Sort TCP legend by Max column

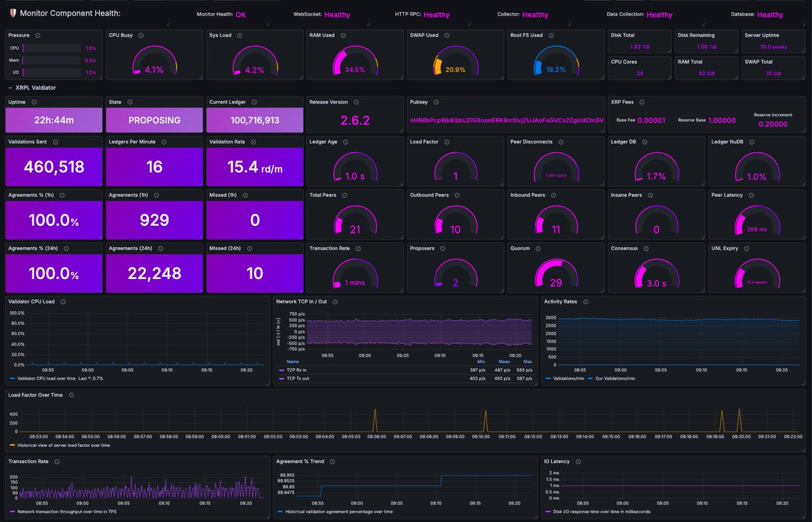pyautogui.click(x=528, y=362)
